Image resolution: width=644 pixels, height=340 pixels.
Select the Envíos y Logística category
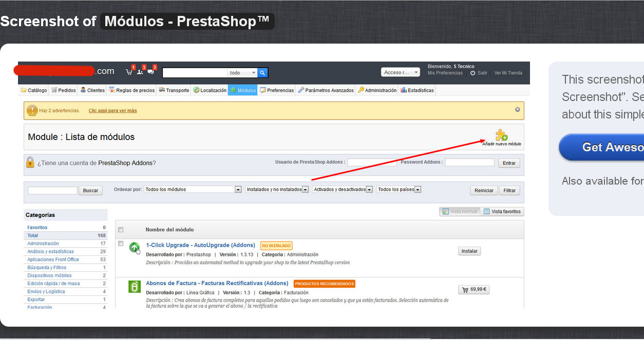(66, 291)
